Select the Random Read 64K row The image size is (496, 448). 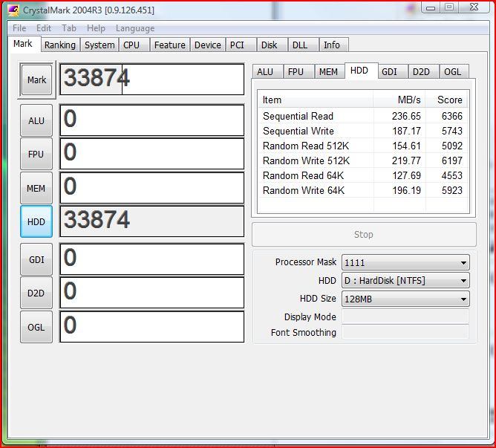coord(363,176)
